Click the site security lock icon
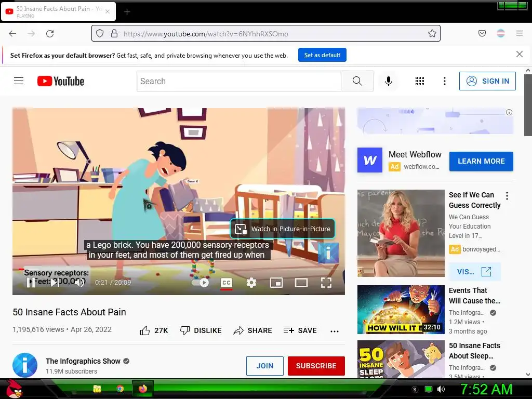Image resolution: width=532 pixels, height=399 pixels. click(x=114, y=34)
